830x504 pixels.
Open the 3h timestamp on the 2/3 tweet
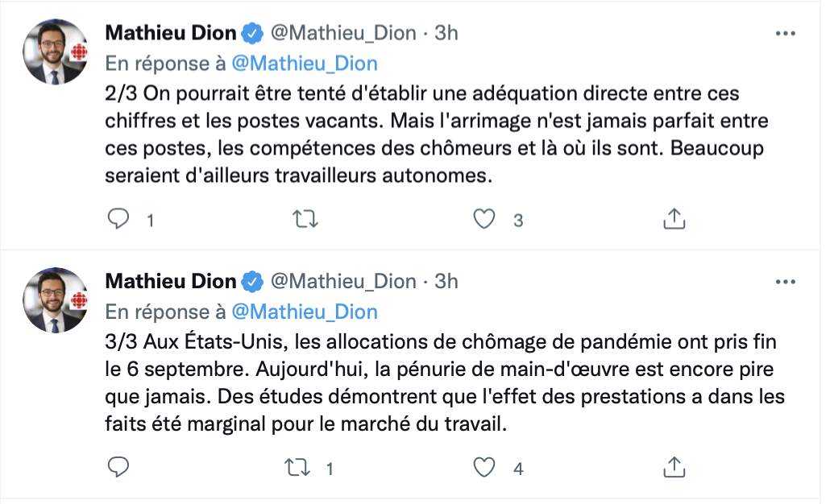pyautogui.click(x=446, y=33)
